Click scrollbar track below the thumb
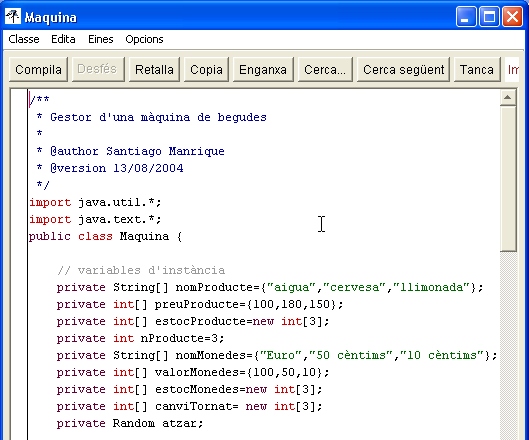 click(508, 344)
